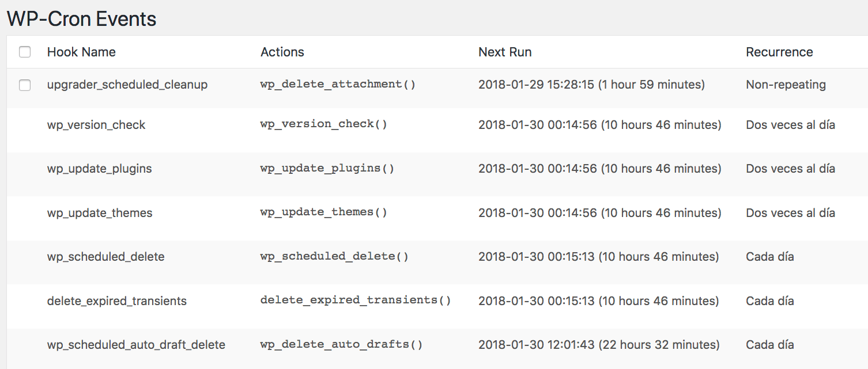Select the wp_delete_auto_drafts() action text
Image resolution: width=868 pixels, height=369 pixels.
coord(342,344)
